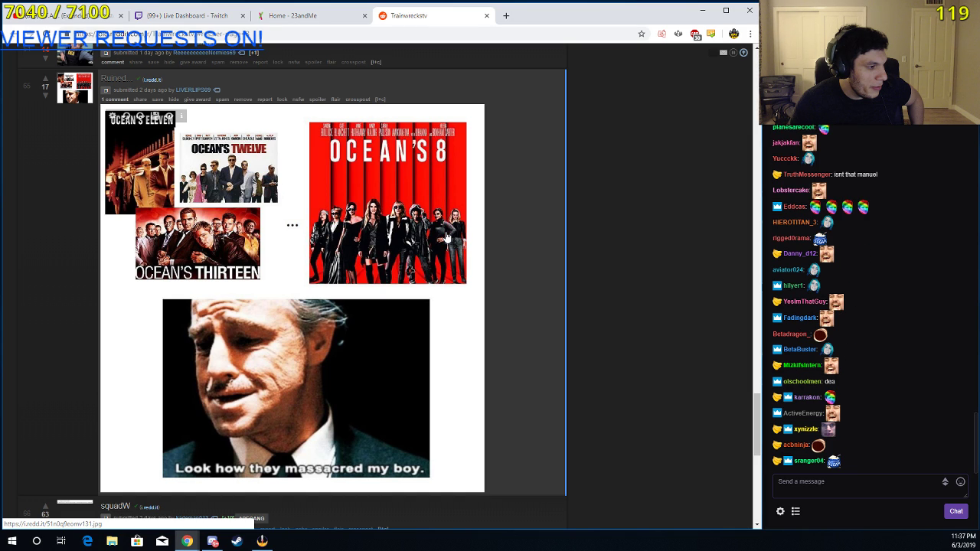
Task: Open the red extension with 30 badge
Action: click(695, 34)
